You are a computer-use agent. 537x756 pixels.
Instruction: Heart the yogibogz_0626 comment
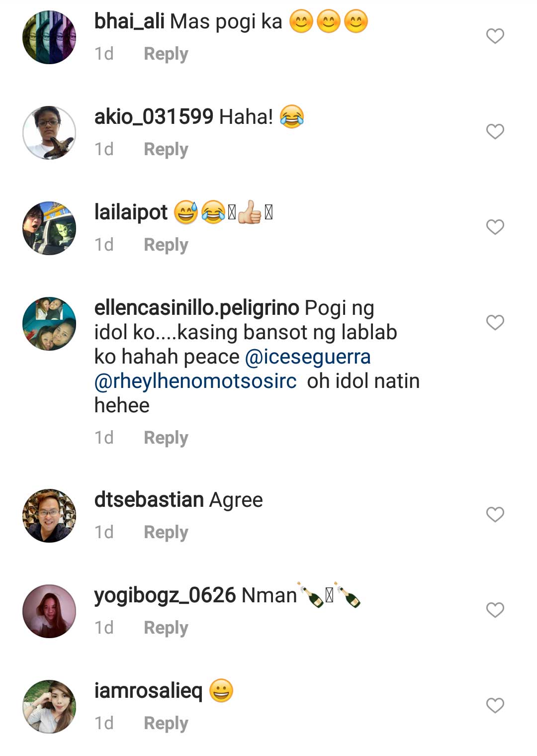[x=495, y=610]
